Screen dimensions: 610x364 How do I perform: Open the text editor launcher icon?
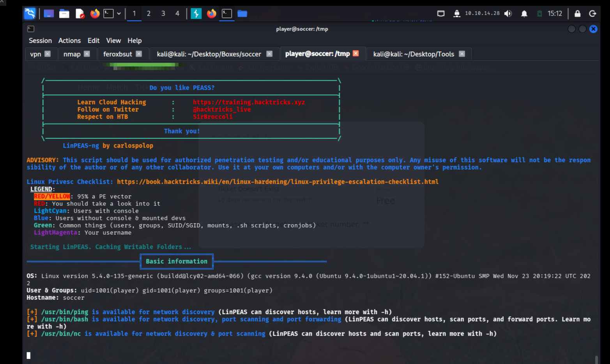[x=80, y=14]
